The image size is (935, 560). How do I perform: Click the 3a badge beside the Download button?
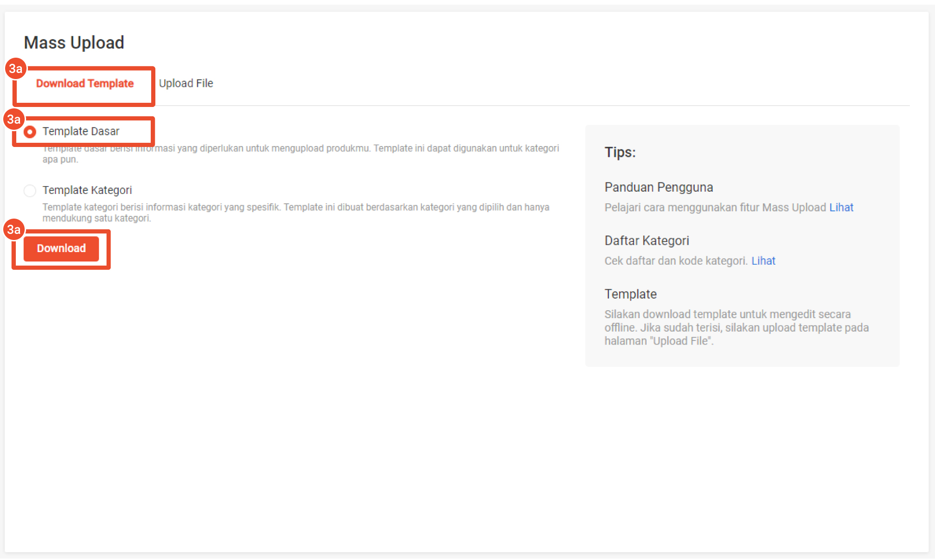tap(14, 230)
